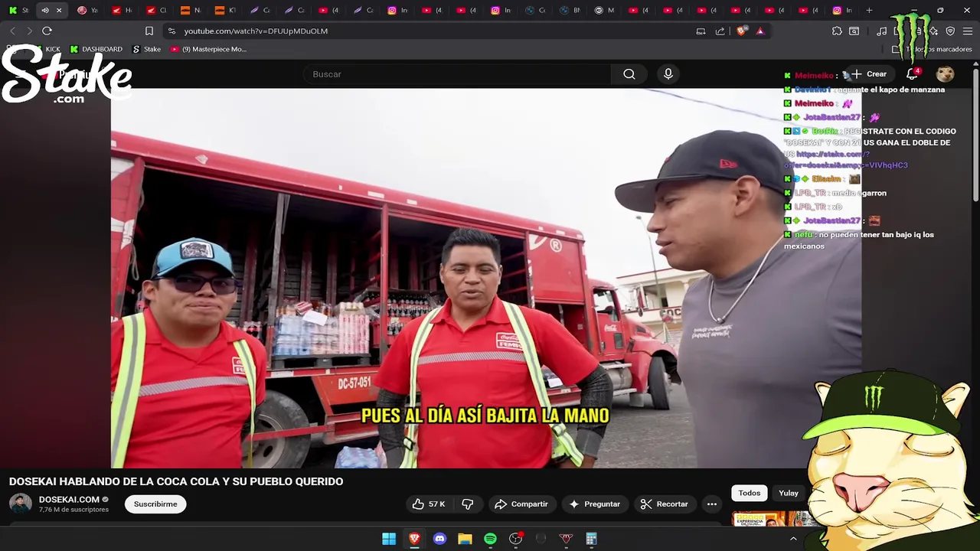Expand the system tray hidden icons chevron
Image resolution: width=980 pixels, height=551 pixels.
(x=793, y=539)
